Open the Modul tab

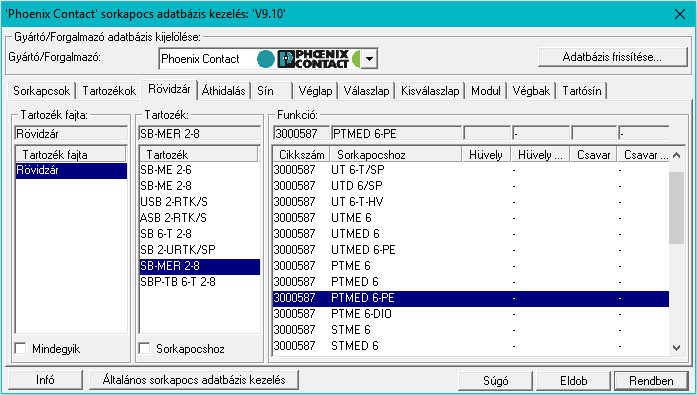click(x=486, y=91)
